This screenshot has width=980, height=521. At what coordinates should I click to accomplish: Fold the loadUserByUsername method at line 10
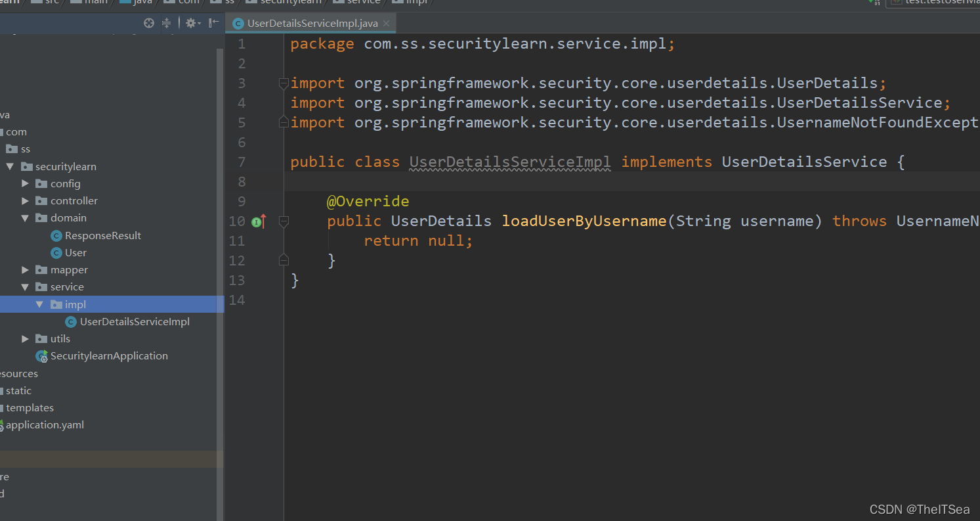(x=284, y=221)
